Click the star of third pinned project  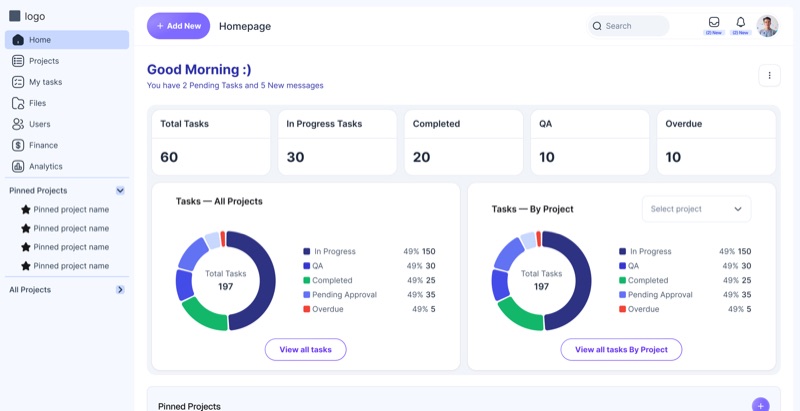(26, 247)
